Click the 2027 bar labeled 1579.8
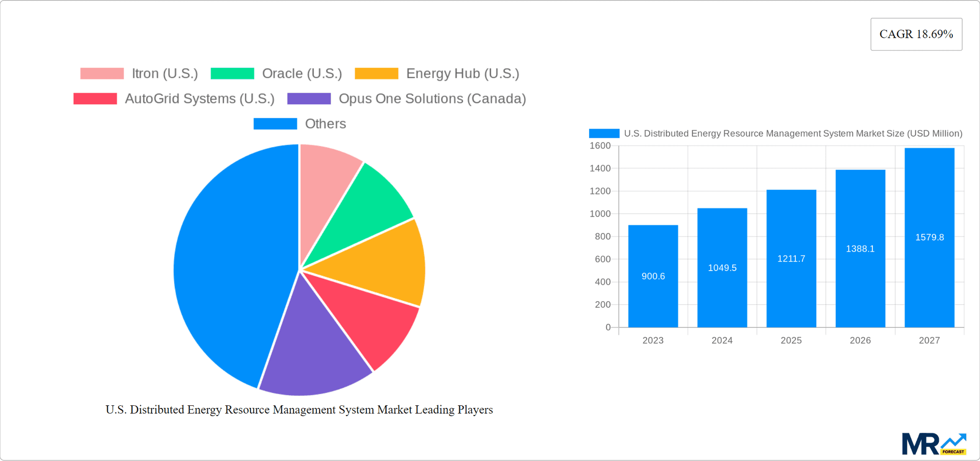Screen dimensions: 980x461 point(929,237)
